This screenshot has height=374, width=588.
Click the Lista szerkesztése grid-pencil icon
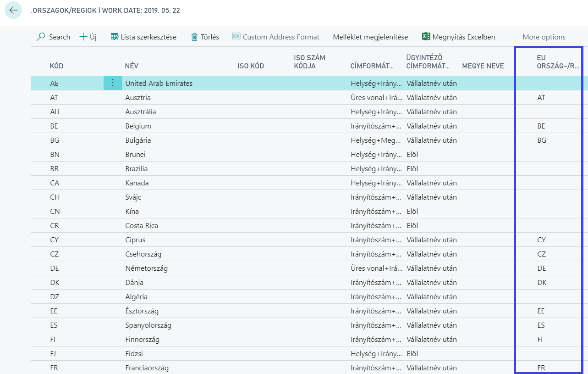click(115, 37)
